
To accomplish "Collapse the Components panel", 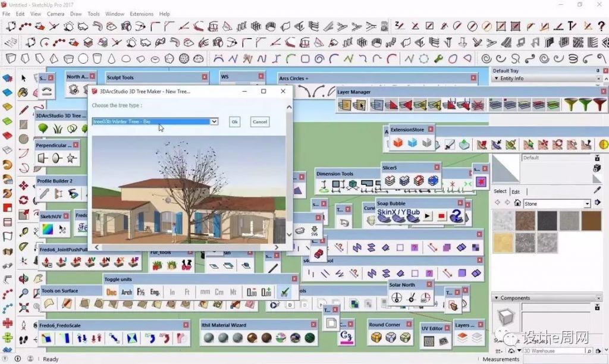I will click(x=497, y=298).
